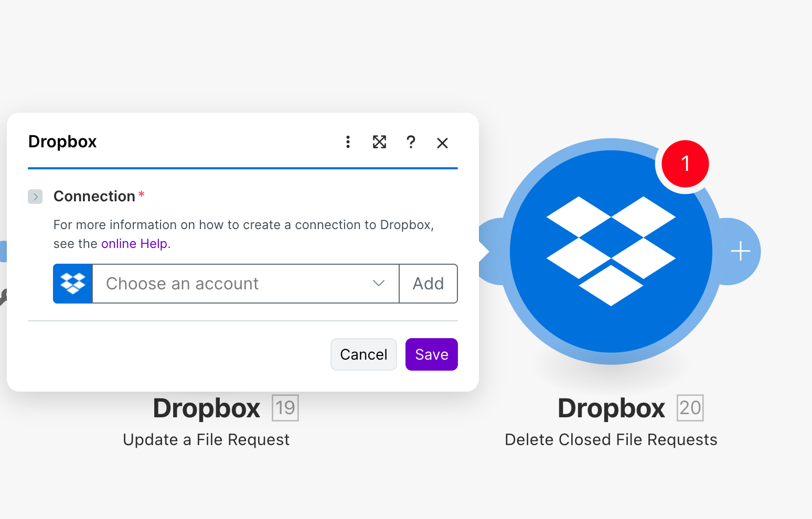Image resolution: width=812 pixels, height=519 pixels.
Task: Open the three-dot options menu in Dropbox dialog
Action: click(348, 142)
